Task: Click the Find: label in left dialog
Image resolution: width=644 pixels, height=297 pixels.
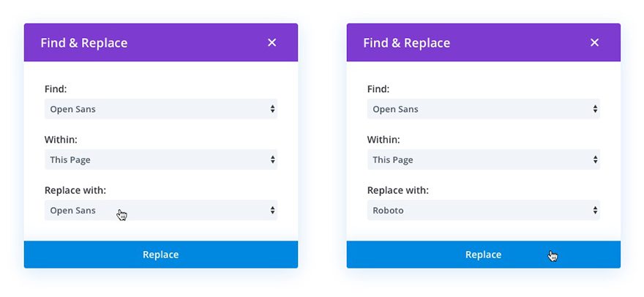Action: coord(56,89)
